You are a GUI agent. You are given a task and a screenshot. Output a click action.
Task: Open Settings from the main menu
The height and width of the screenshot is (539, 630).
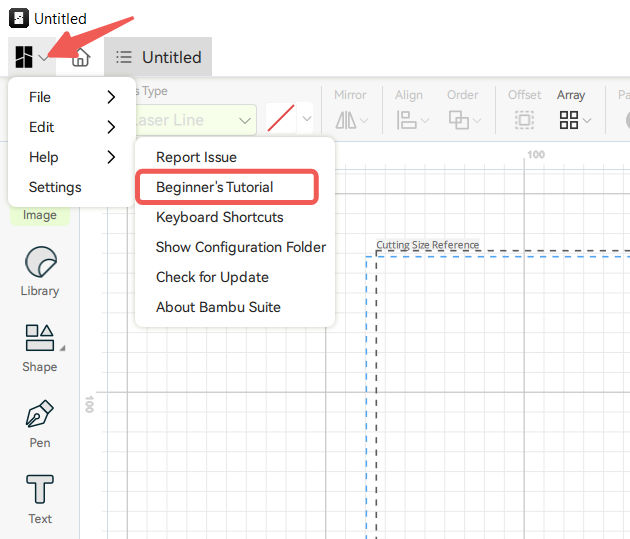click(x=72, y=187)
